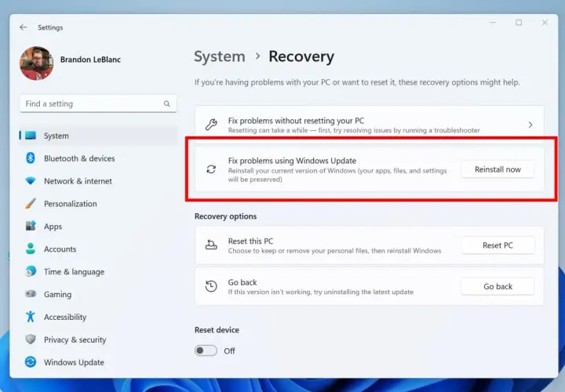Open the Personalization category
This screenshot has width=565, height=392.
[x=71, y=204]
